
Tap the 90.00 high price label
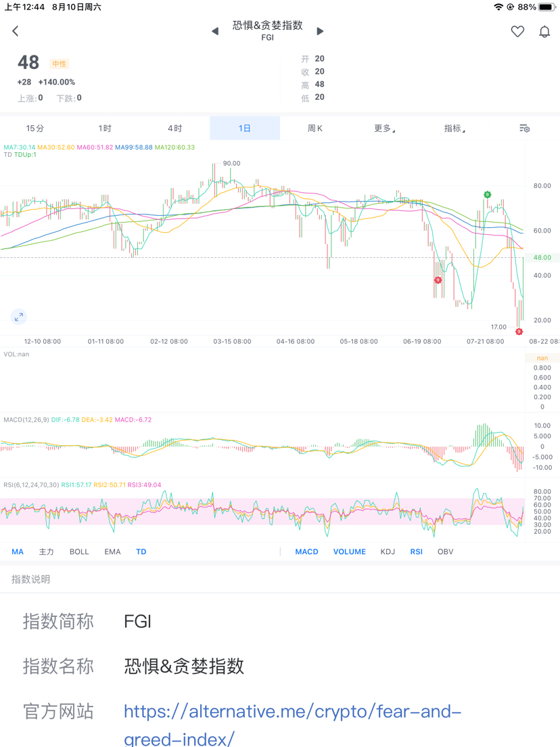point(232,164)
